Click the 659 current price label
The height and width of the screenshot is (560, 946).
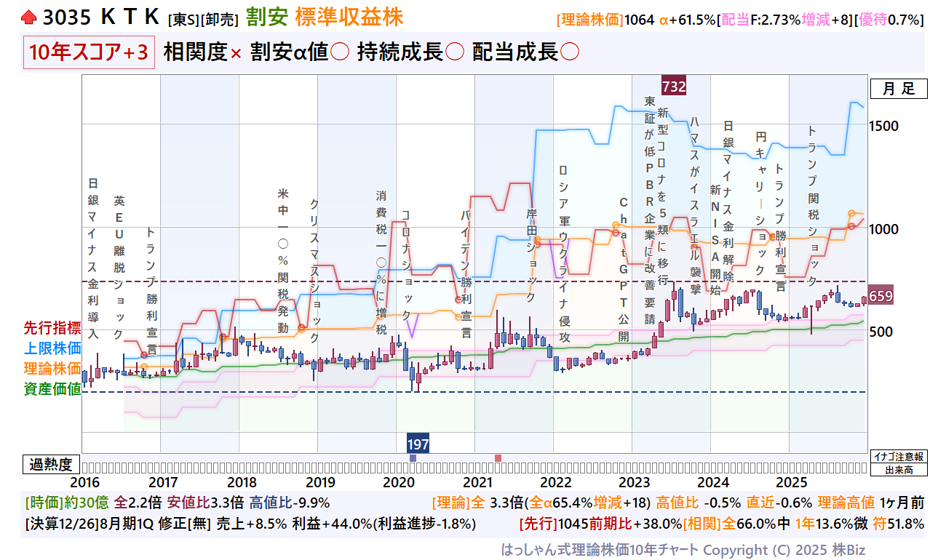(x=881, y=296)
